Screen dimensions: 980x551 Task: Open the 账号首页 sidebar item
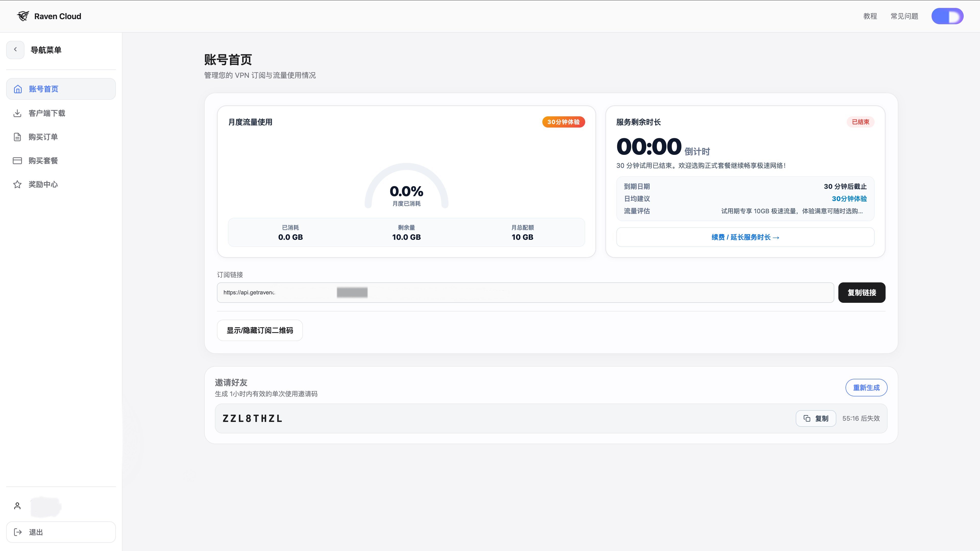coord(61,89)
